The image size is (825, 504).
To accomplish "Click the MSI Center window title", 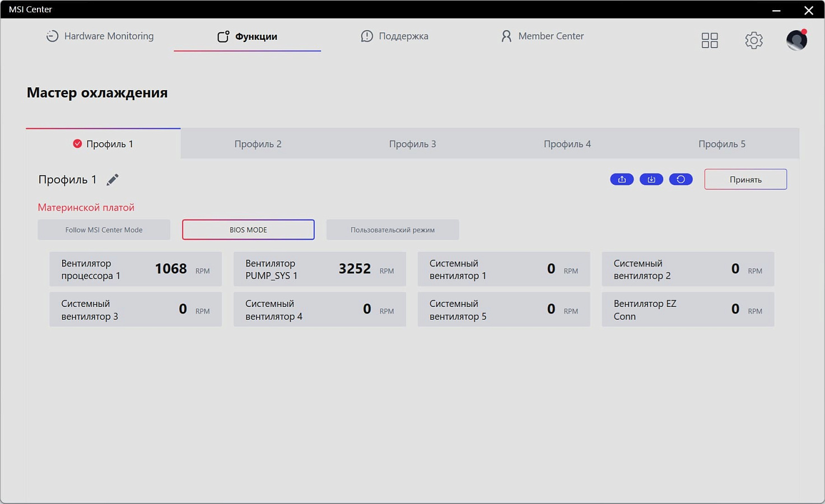I will pos(30,10).
